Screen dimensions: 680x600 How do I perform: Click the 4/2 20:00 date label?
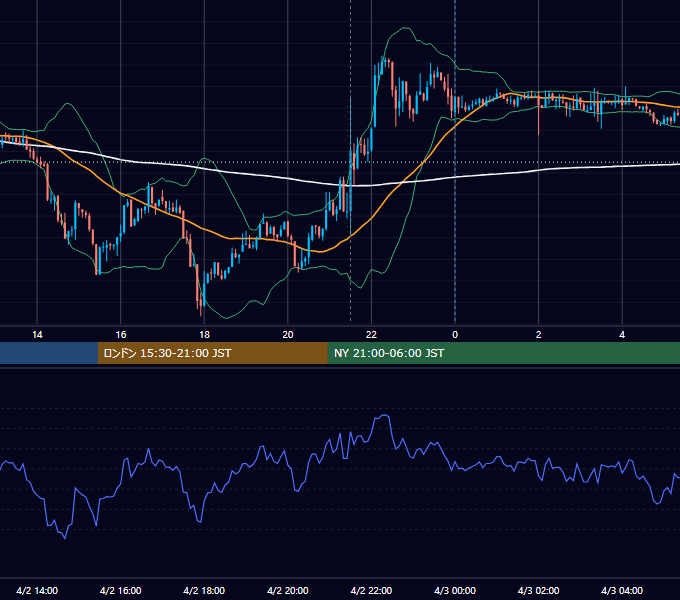(x=288, y=590)
